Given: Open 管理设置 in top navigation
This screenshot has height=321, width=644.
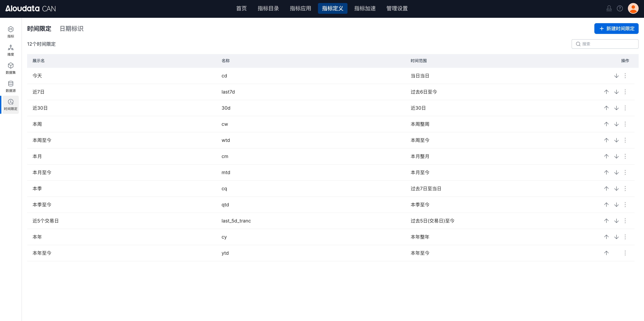Looking at the screenshot, I should click(397, 9).
